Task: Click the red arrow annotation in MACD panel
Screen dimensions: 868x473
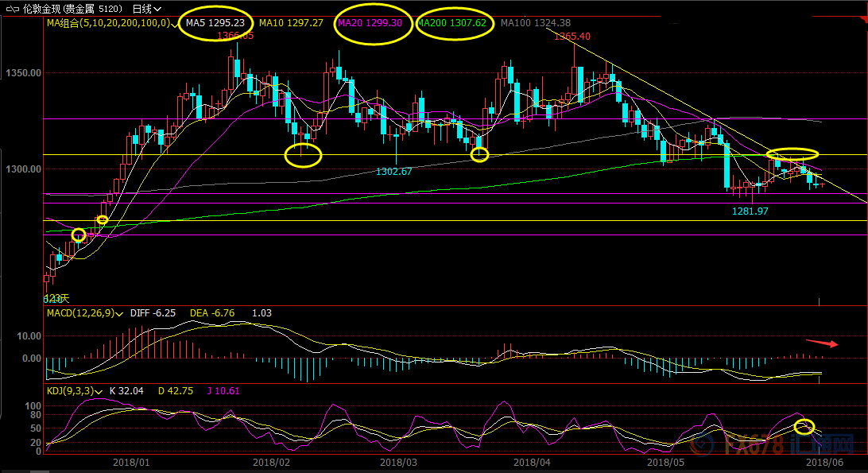Action: [x=822, y=343]
